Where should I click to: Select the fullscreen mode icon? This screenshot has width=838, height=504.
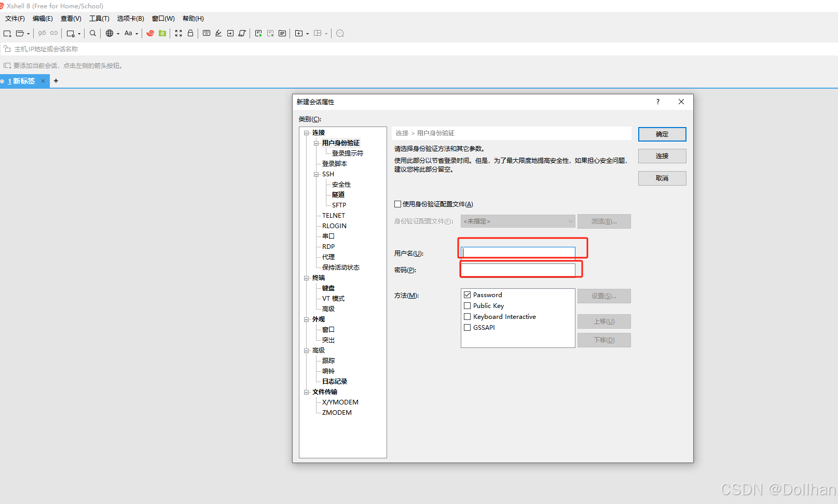[x=178, y=33]
